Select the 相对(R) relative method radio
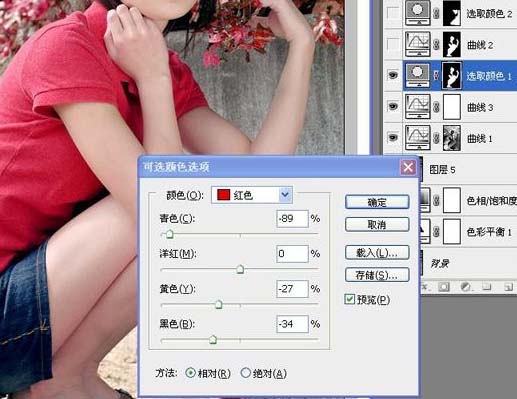Image resolution: width=517 pixels, height=399 pixels. 190,373
